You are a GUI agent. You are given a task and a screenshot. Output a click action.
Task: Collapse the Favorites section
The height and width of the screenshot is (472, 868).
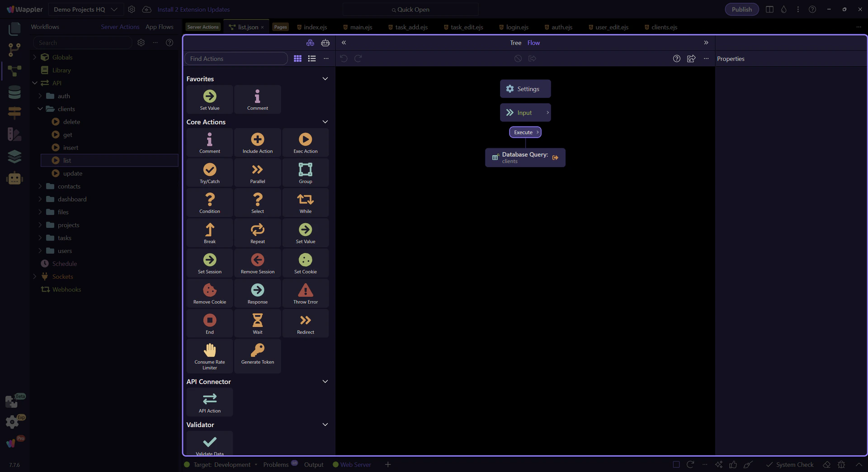325,79
